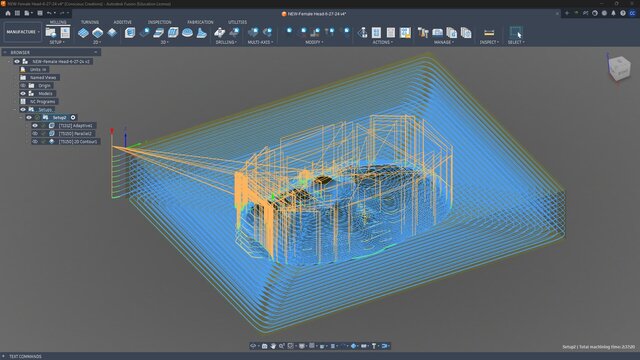640x360 pixels.
Task: Click the Undo arrow
Action: 49,13
